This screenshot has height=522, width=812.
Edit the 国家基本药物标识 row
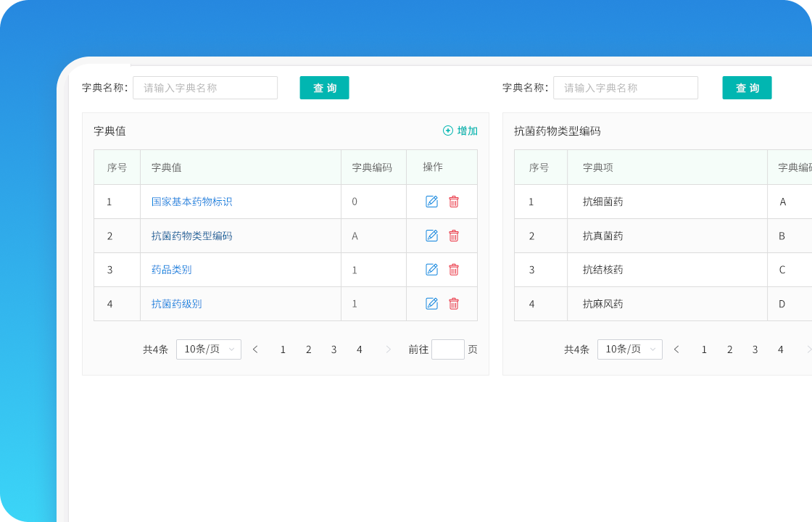[x=431, y=202]
